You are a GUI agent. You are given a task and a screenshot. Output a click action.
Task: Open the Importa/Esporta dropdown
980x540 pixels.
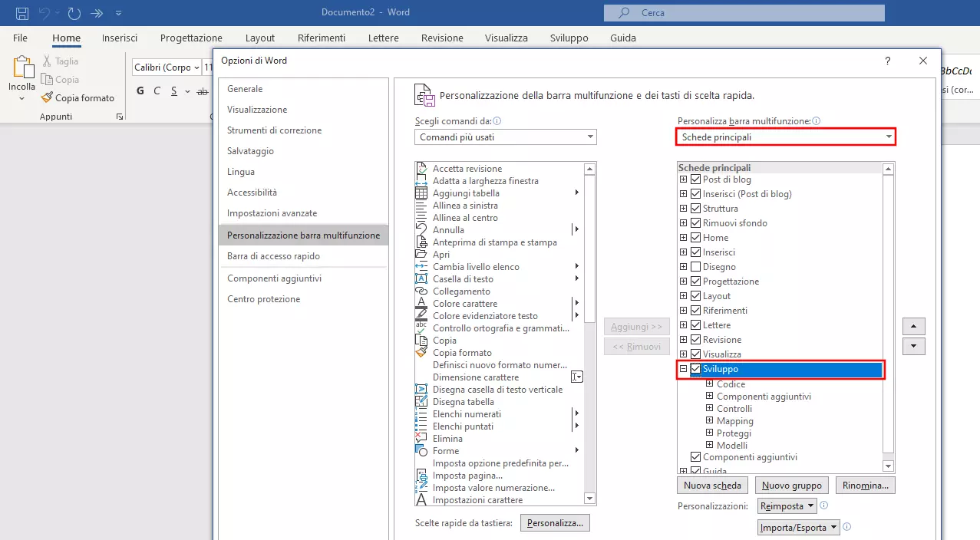(x=798, y=527)
